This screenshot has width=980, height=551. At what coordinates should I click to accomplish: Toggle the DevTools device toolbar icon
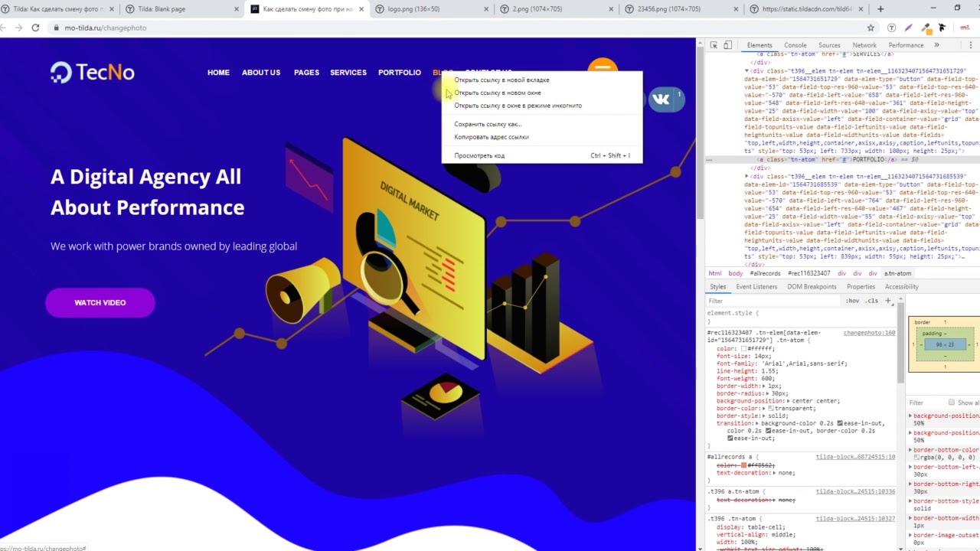point(728,45)
